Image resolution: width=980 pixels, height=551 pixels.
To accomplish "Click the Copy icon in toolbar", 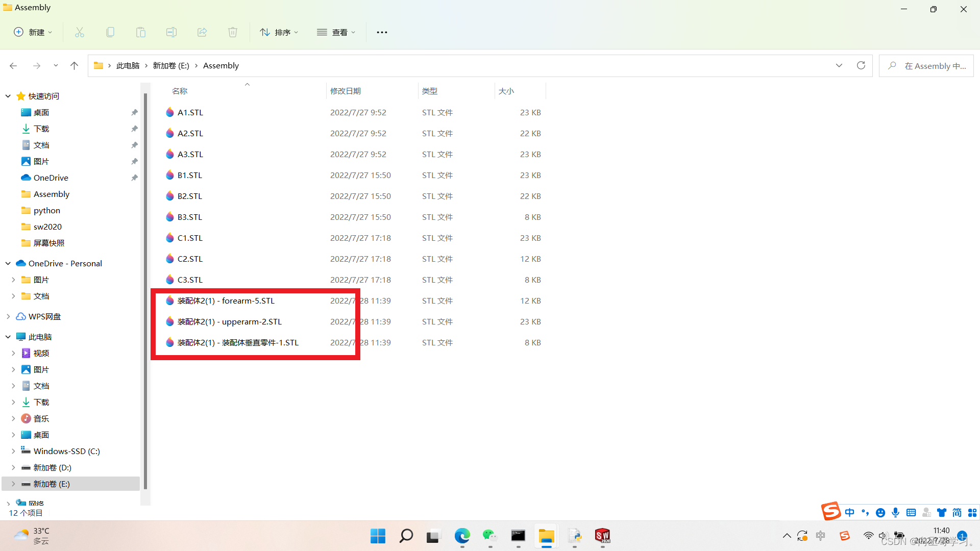I will pos(110,32).
